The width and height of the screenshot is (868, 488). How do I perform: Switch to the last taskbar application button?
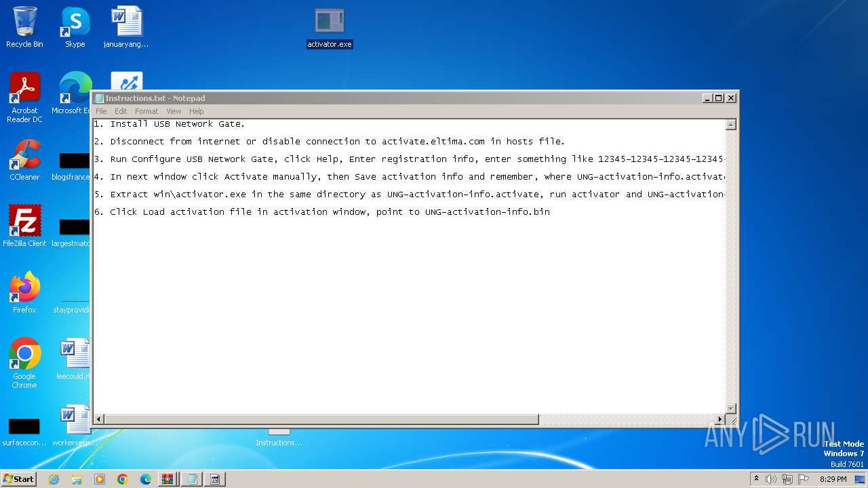pos(215,479)
